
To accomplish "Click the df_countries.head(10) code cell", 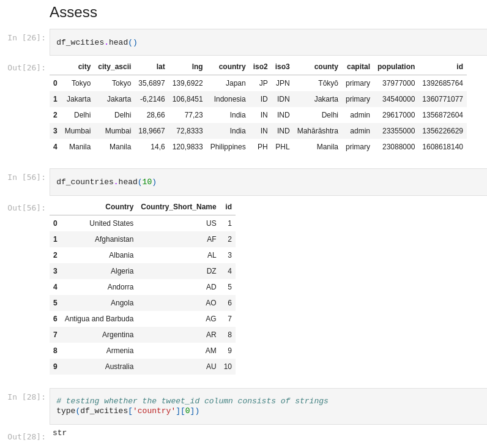I will (x=268, y=182).
